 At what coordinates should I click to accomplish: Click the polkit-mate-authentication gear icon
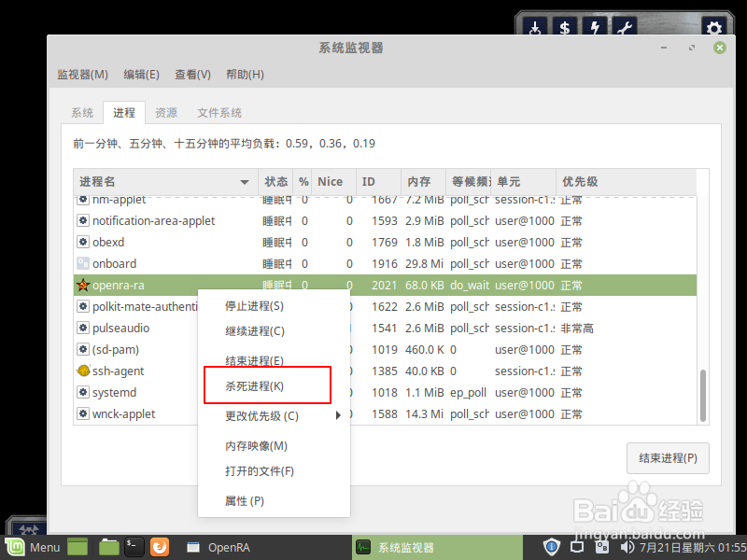pos(83,306)
